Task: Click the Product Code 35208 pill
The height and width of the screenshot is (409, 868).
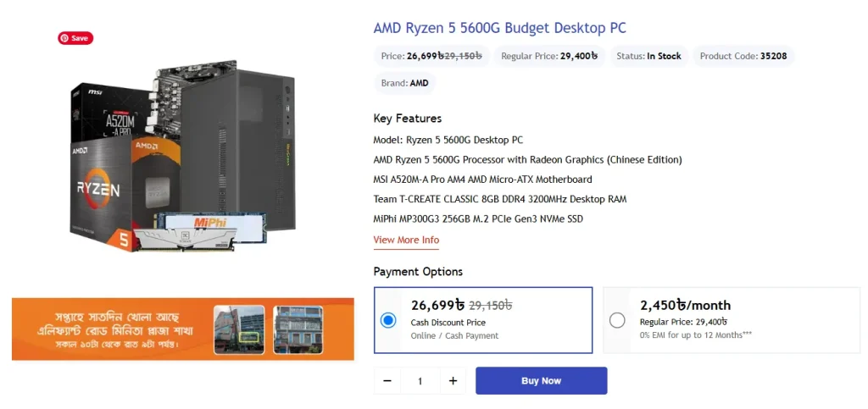Action: pos(743,56)
